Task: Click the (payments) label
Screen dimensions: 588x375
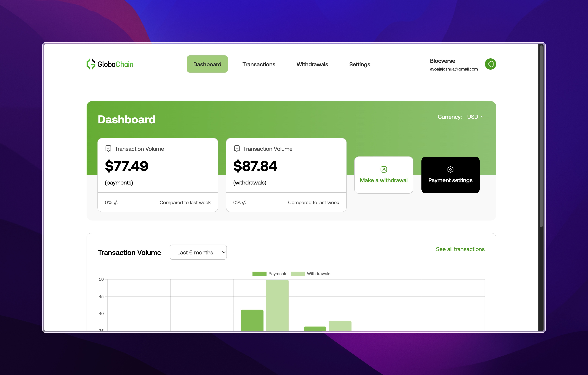Action: pyautogui.click(x=119, y=183)
